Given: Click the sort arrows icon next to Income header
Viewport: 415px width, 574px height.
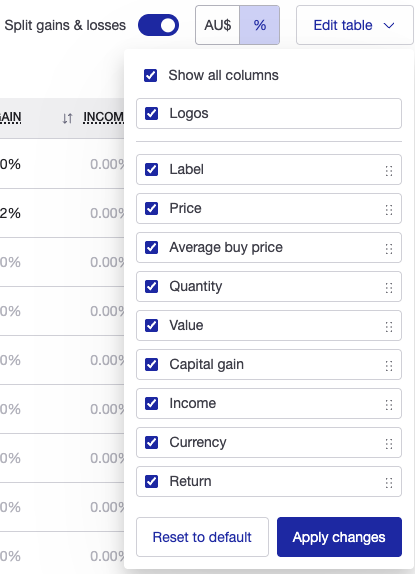Looking at the screenshot, I should coord(67,118).
